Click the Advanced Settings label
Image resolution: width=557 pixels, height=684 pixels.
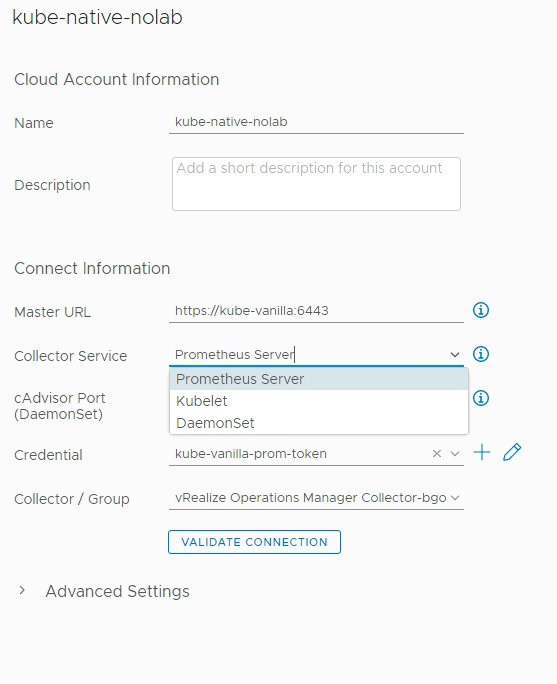tap(117, 592)
